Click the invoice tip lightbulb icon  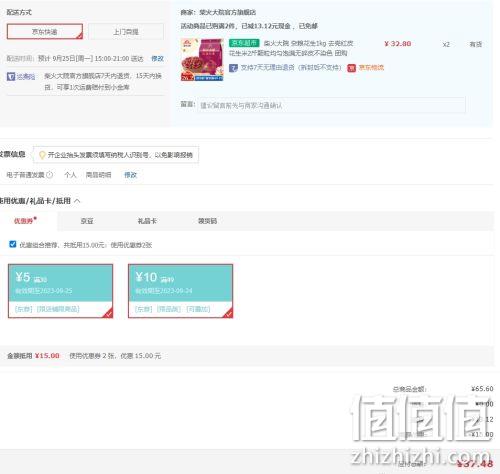pyautogui.click(x=42, y=155)
